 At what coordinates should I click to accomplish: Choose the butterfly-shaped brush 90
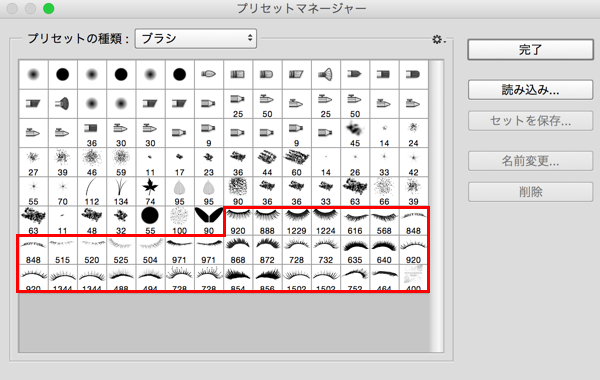[x=209, y=221]
